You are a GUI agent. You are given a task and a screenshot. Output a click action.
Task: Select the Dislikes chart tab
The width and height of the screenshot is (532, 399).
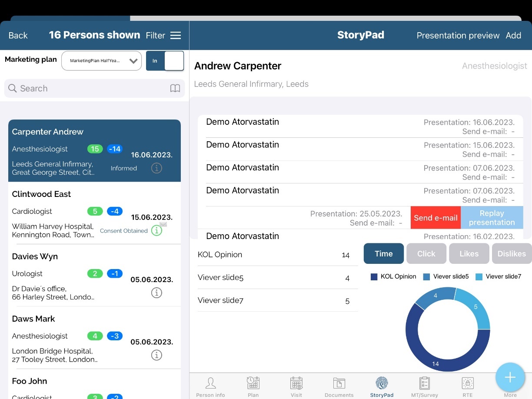511,254
